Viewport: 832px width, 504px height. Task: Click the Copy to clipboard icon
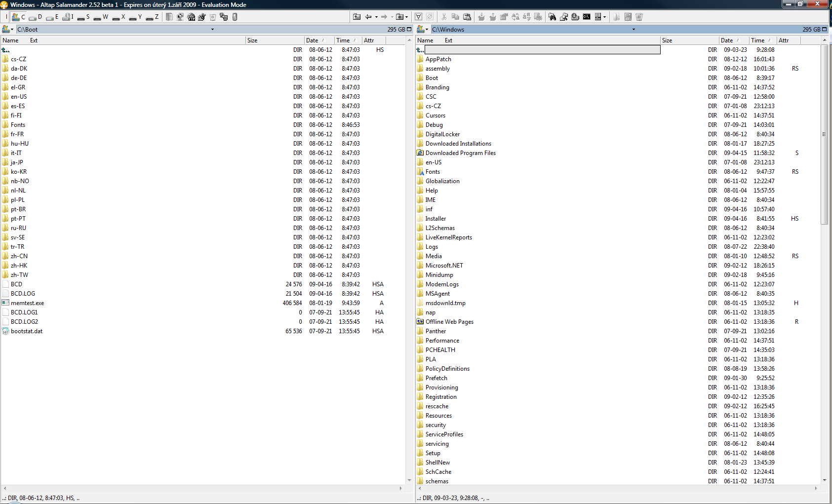[455, 17]
